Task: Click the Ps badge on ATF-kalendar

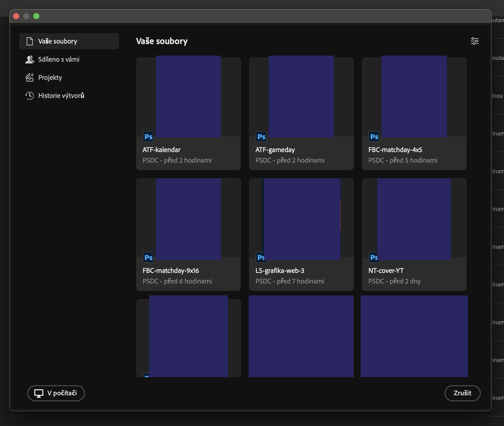Action: pos(148,137)
